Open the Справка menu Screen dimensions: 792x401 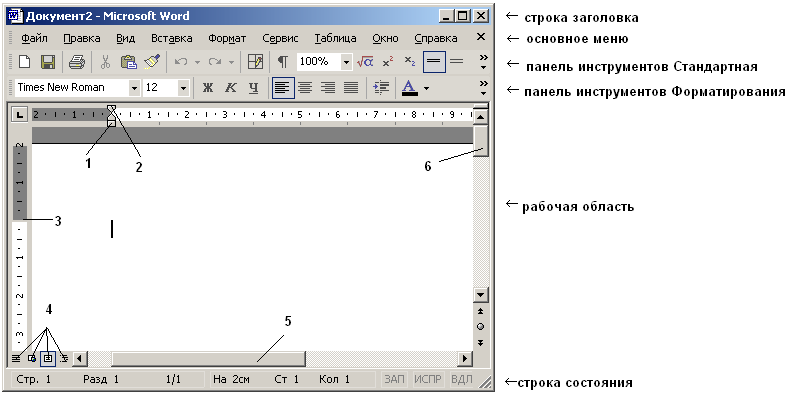(x=436, y=38)
